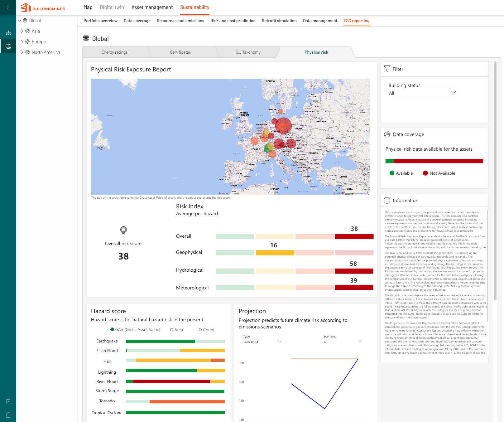Open the clipboard tasks sidebar icon
This screenshot has width=504, height=422.
8,401
